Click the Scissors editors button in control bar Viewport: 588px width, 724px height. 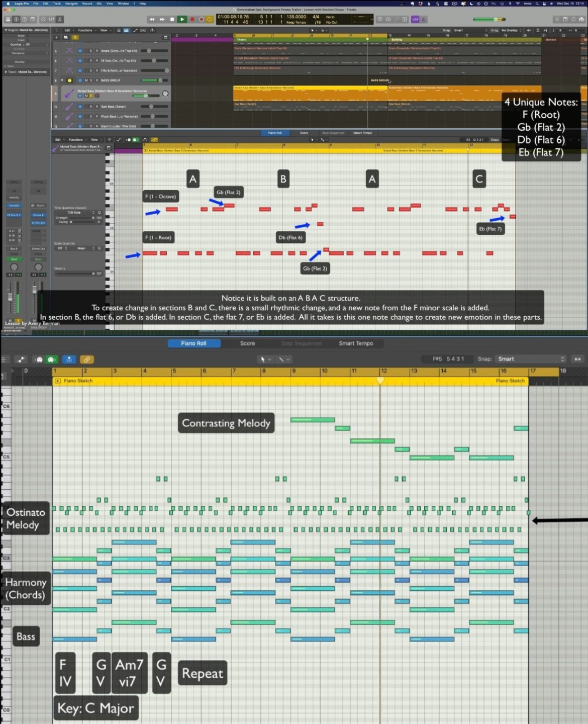tap(59, 20)
